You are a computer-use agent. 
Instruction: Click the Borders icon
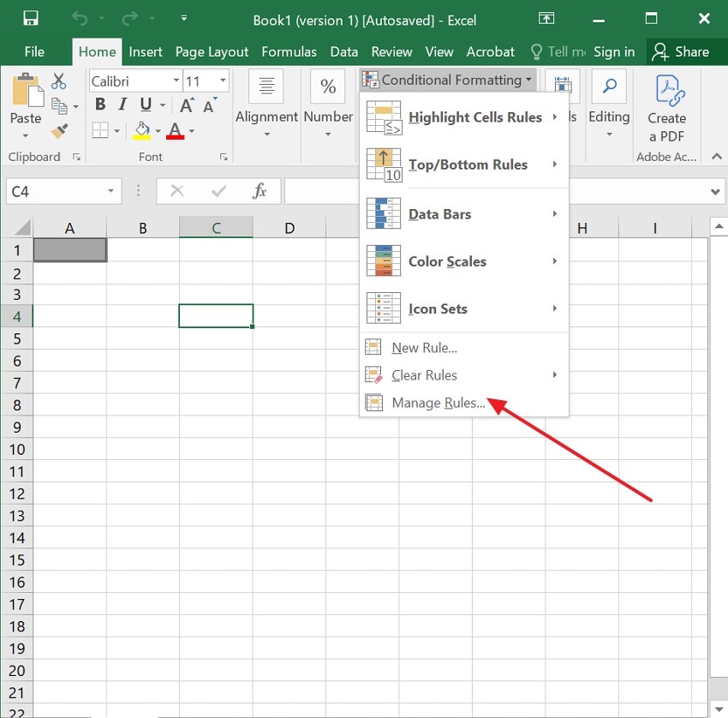[100, 130]
